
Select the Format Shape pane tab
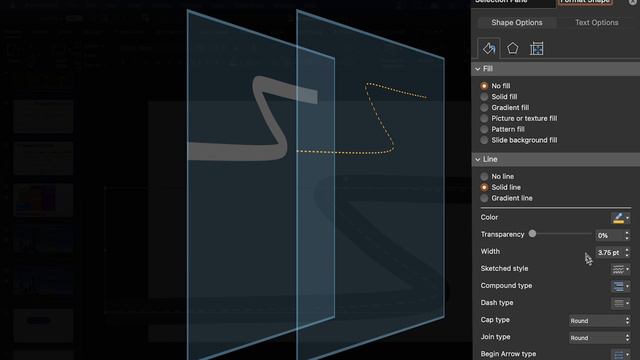pos(585,2)
